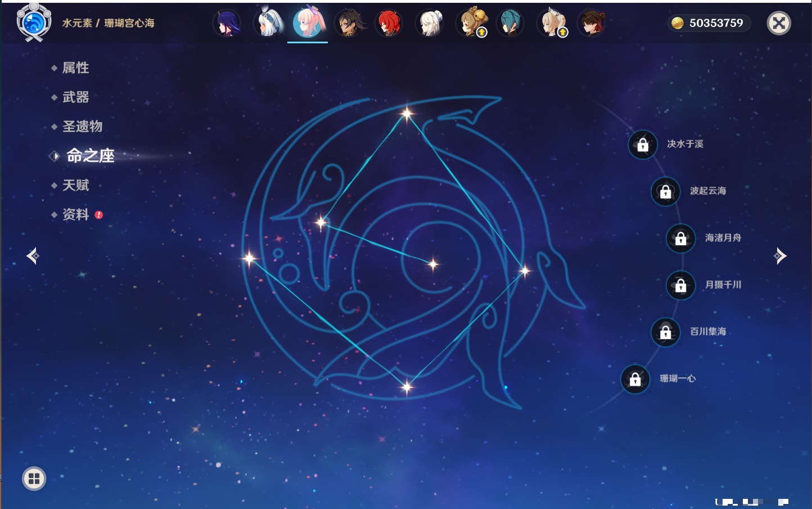Open locked constellation 决水于溪
This screenshot has height=509, width=812.
coord(643,145)
